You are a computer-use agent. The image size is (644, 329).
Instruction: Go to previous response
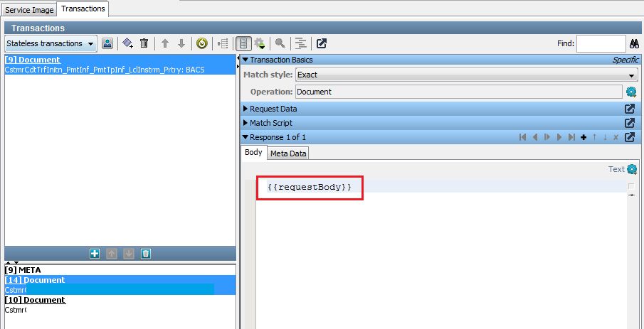pyautogui.click(x=534, y=137)
